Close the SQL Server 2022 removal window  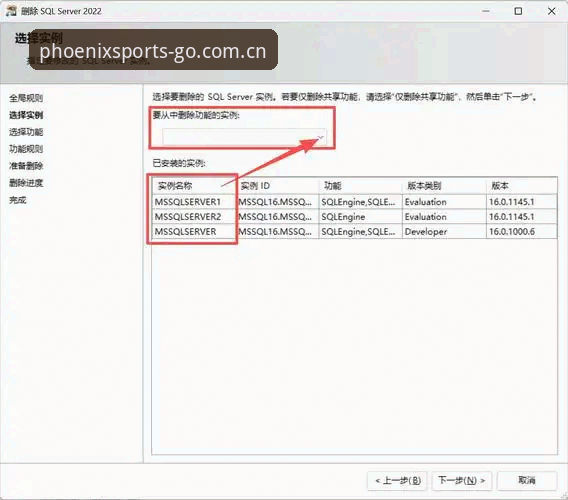551,11
